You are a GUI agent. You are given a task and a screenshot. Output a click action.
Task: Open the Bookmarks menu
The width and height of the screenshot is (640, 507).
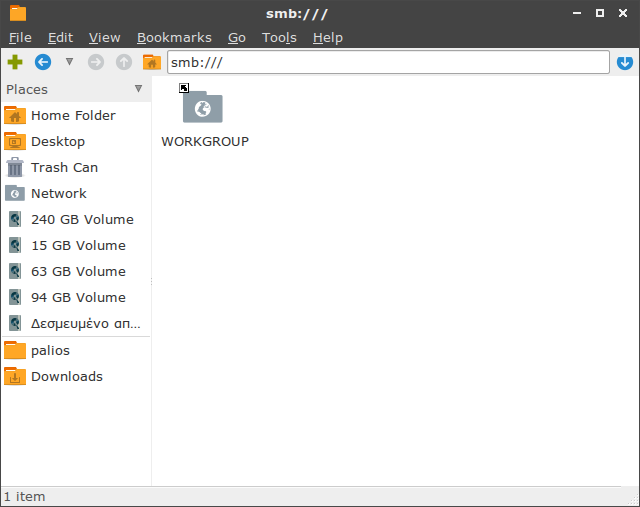[174, 38]
